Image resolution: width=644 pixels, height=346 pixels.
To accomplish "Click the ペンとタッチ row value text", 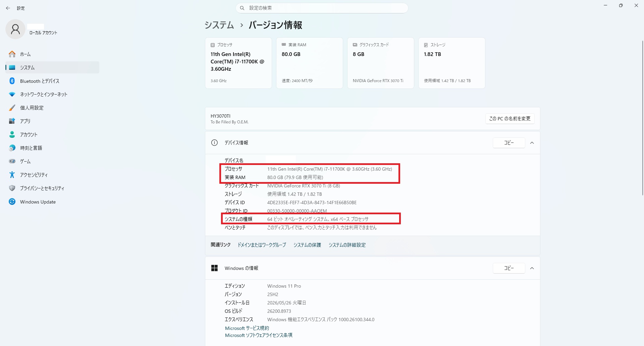I will coord(322,228).
